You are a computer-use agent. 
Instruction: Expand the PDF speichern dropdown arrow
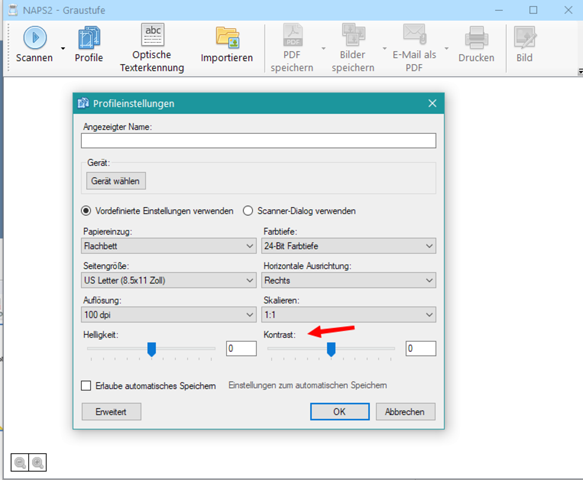coord(323,48)
